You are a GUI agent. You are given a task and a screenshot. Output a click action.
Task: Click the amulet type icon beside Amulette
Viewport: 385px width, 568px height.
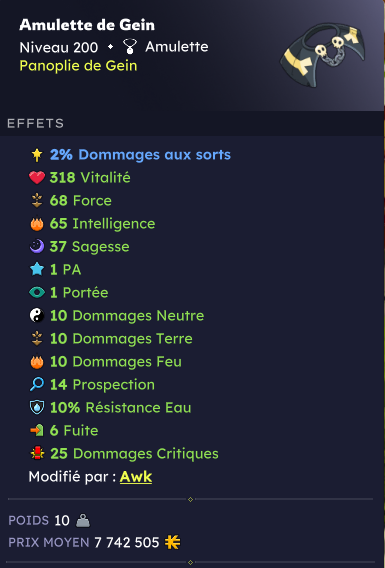(130, 47)
